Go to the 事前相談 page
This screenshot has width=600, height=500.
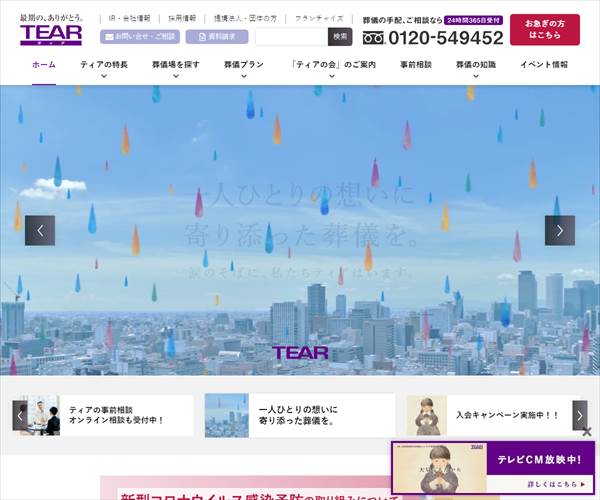(416, 65)
